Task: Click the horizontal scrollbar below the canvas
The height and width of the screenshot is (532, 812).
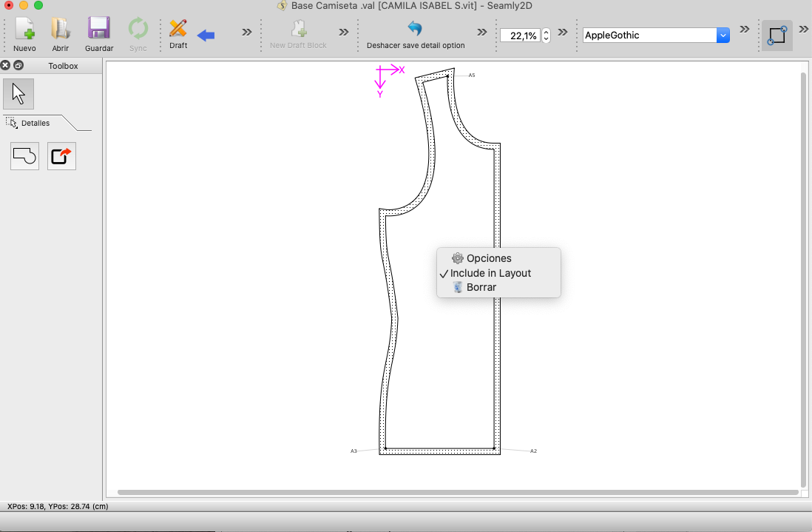Action: pos(457,492)
